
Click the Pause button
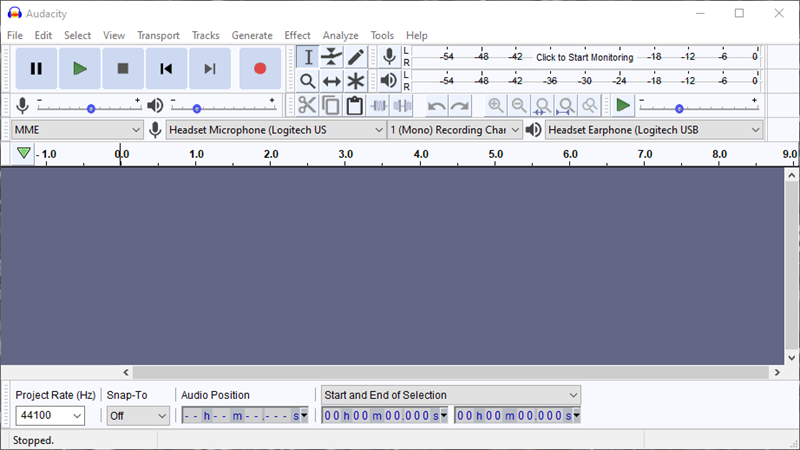point(36,68)
